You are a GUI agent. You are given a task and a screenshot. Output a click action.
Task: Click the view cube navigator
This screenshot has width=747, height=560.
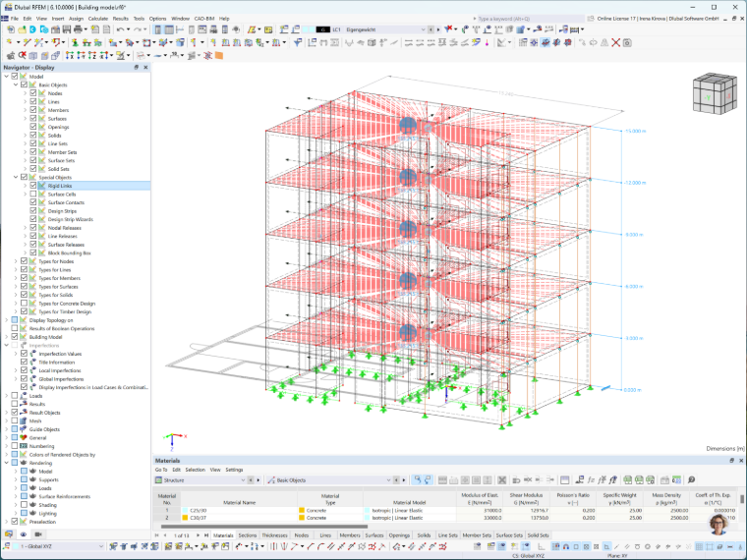tap(715, 93)
